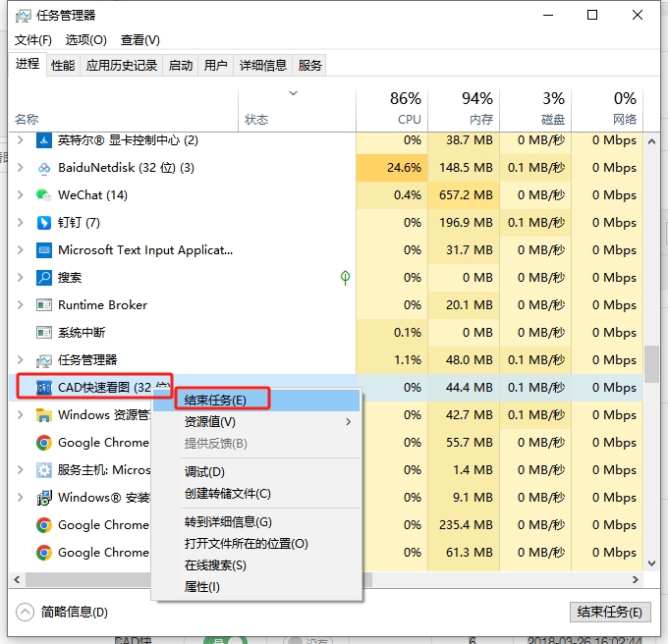This screenshot has width=668, height=644.
Task: Click the WeChat process icon
Action: click(x=44, y=195)
